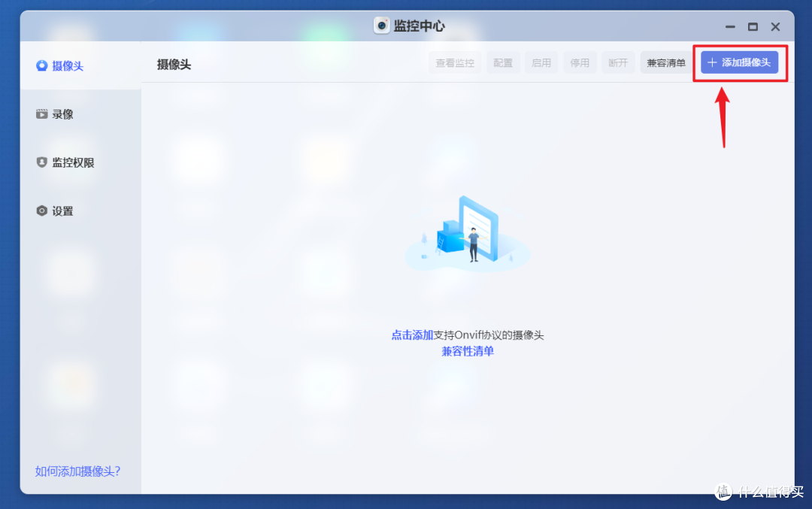Click the 监控中心 app icon in title bar
The height and width of the screenshot is (509, 812).
[x=382, y=26]
